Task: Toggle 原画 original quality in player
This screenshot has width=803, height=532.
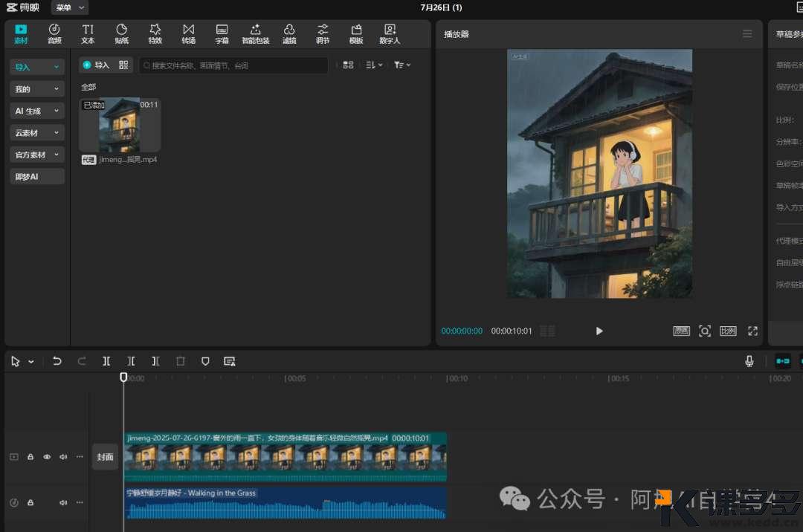Action: [x=681, y=331]
